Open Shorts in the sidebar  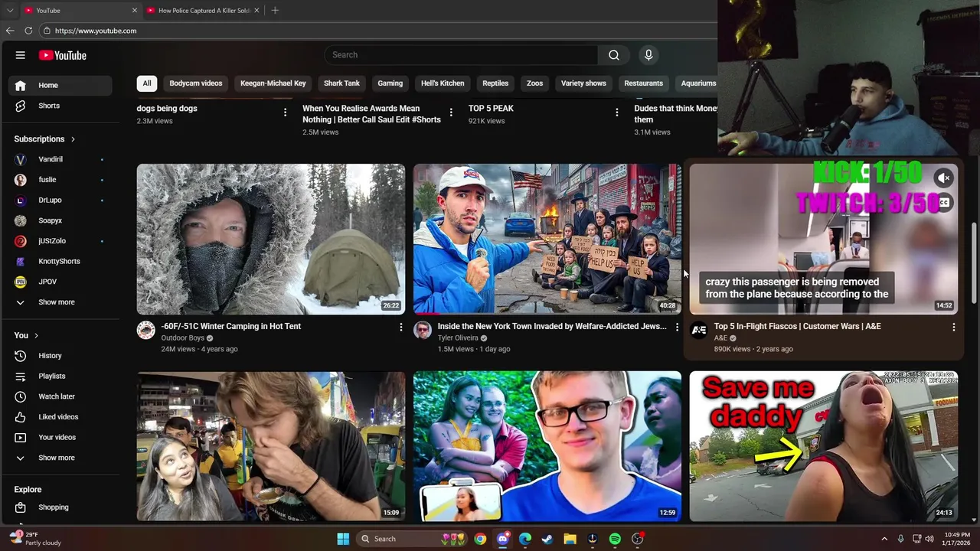(x=61, y=106)
